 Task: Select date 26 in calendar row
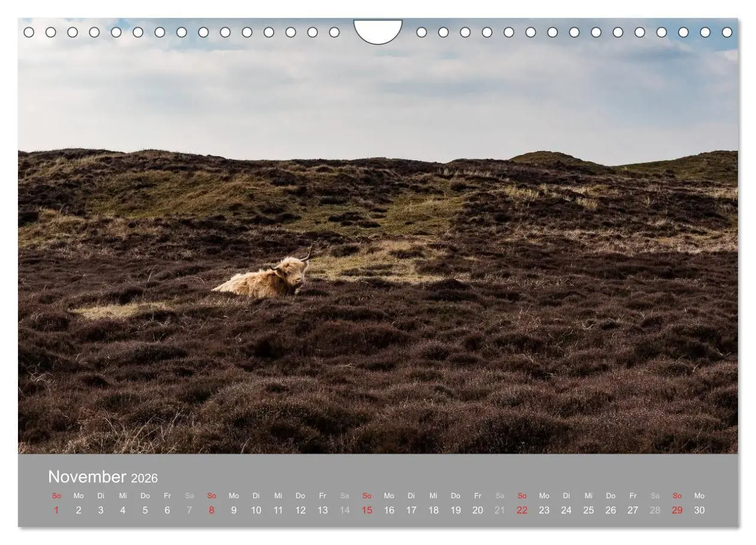(x=611, y=510)
